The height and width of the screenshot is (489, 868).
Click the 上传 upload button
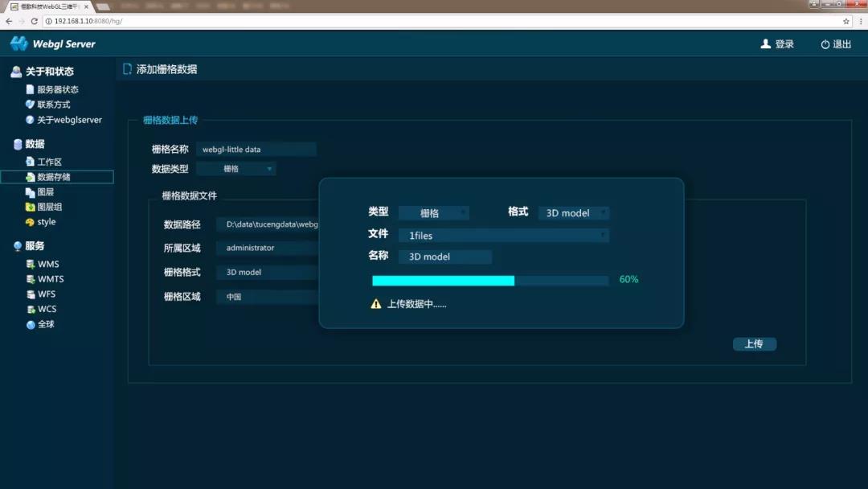(x=755, y=344)
